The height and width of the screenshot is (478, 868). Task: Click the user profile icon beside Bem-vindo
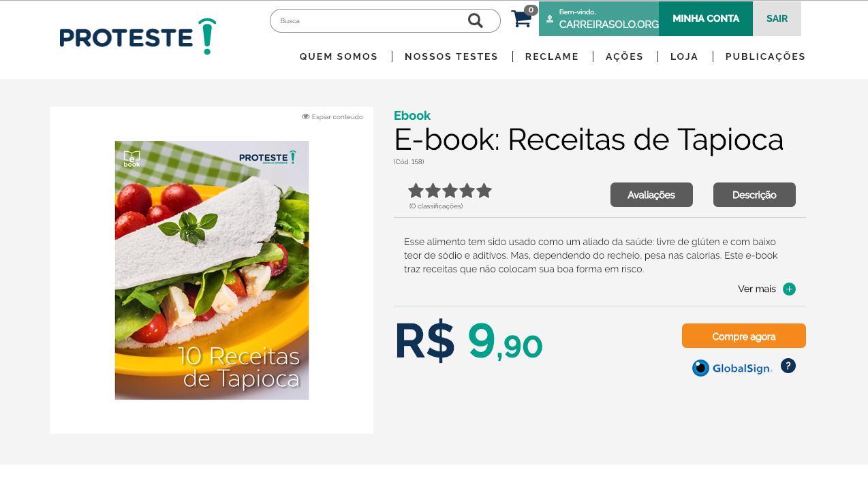[550, 19]
